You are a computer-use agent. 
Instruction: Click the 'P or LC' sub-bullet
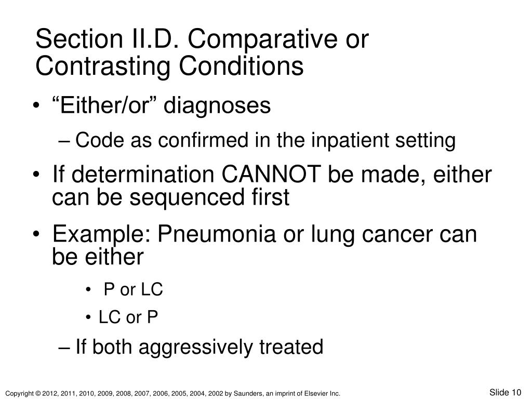tap(134, 289)
